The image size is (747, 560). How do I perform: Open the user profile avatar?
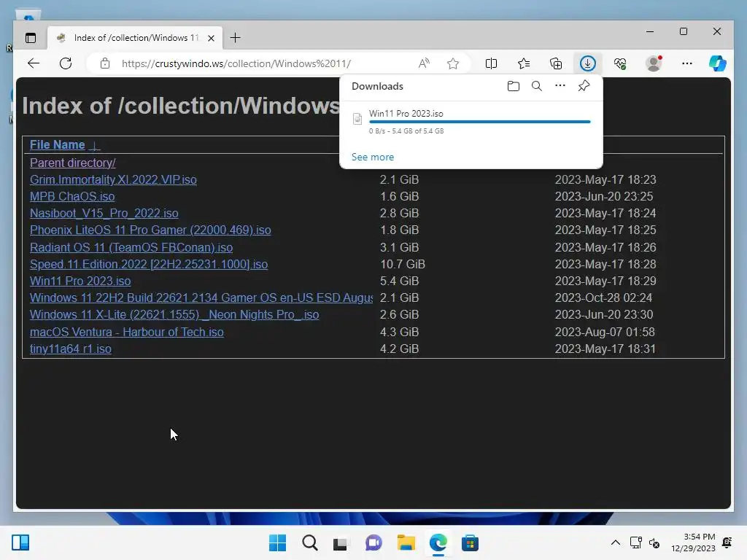click(x=654, y=63)
